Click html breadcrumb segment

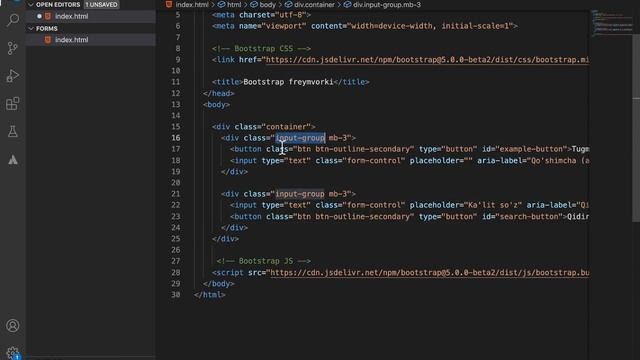(234, 5)
